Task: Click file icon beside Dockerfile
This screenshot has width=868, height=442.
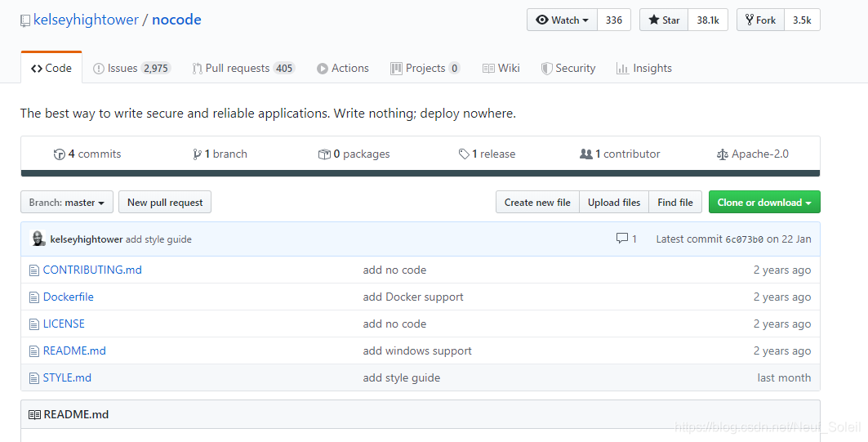Action: click(x=34, y=297)
